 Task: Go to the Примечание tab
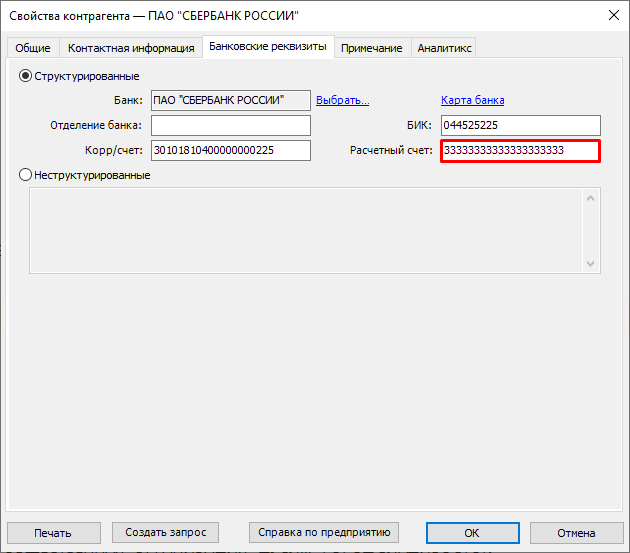coord(372,48)
